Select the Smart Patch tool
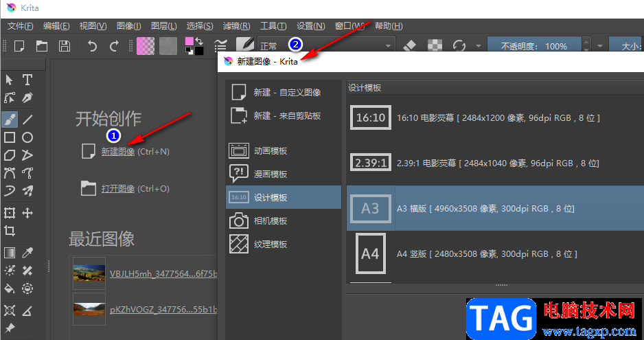Image resolution: width=644 pixels, height=340 pixels. point(27,271)
